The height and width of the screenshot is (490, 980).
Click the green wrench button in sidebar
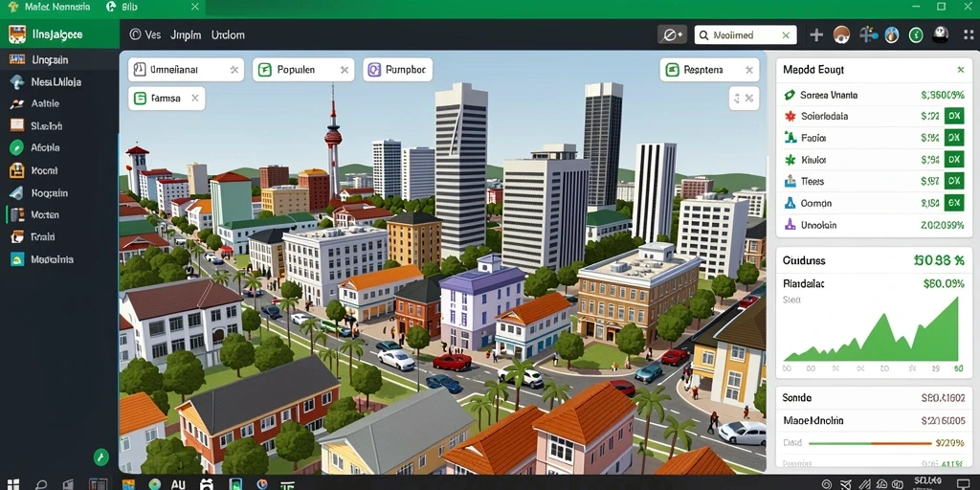[100, 457]
